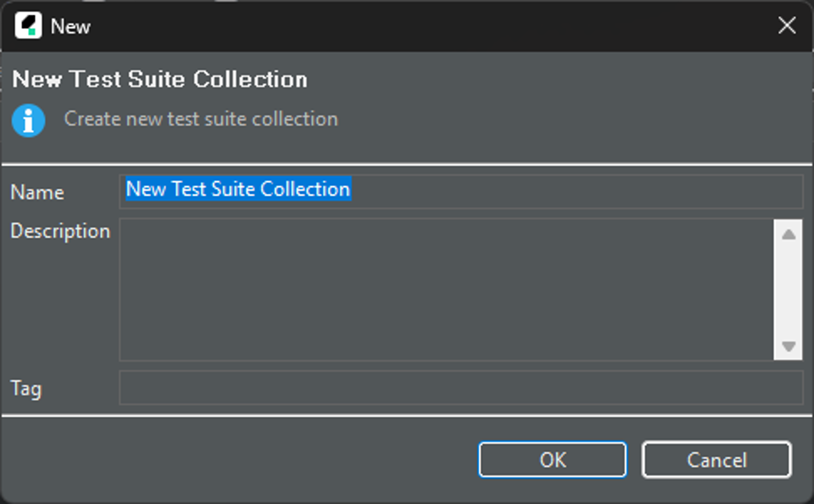814x504 pixels.
Task: Cancel creating the test suite collection
Action: coord(717,460)
